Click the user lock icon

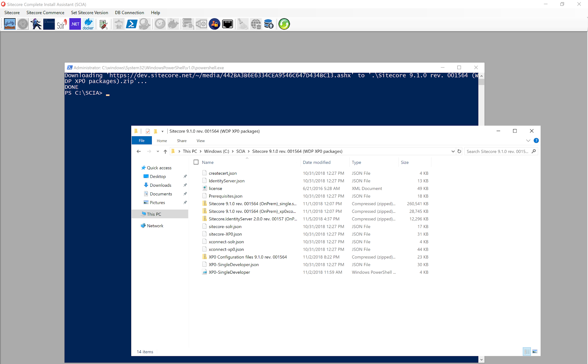(x=214, y=24)
